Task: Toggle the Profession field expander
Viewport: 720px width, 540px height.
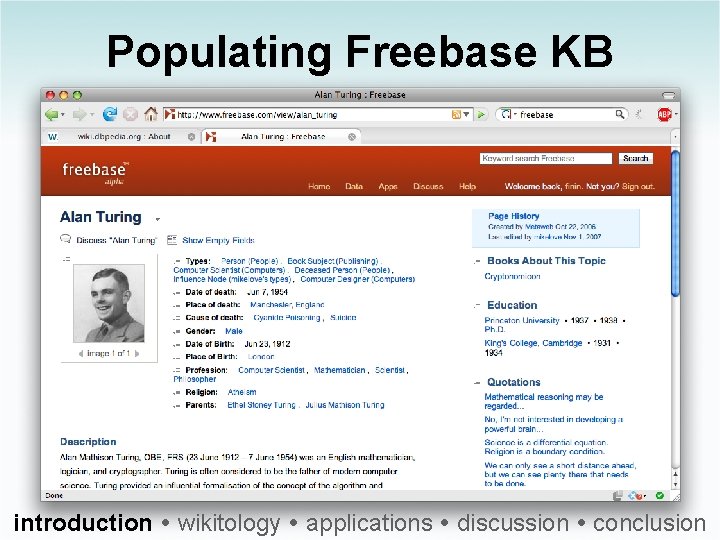Action: [177, 370]
